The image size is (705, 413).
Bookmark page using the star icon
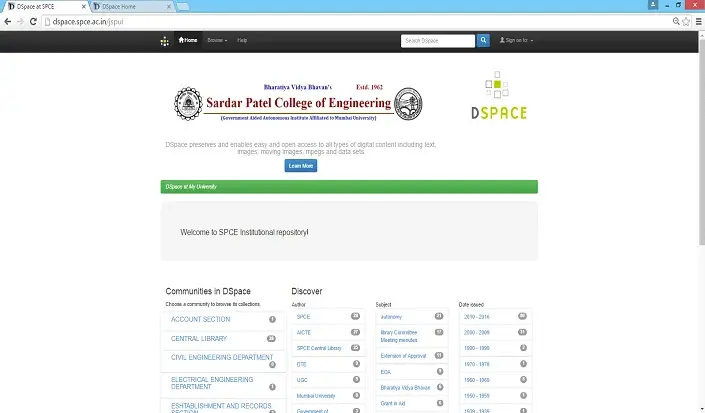tap(686, 22)
